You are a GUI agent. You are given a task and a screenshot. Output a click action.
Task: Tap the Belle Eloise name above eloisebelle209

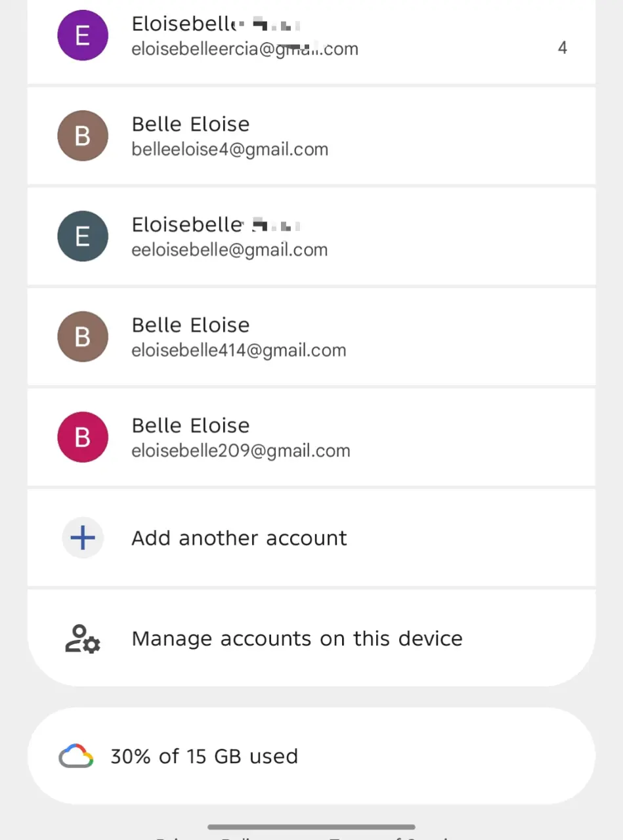[190, 425]
